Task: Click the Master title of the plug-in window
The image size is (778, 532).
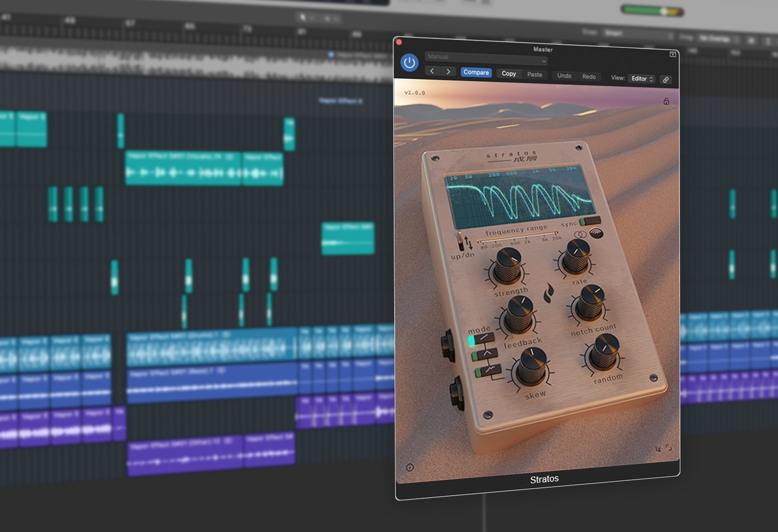Action: 543,50
